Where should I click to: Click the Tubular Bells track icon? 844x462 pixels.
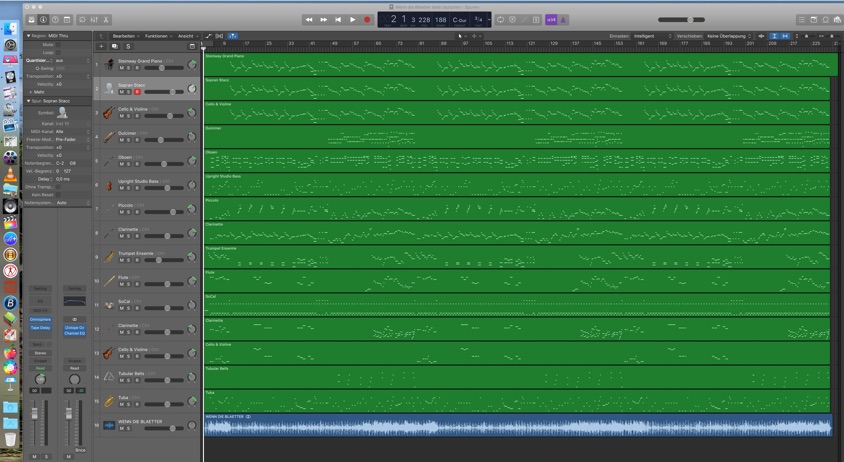pyautogui.click(x=109, y=377)
